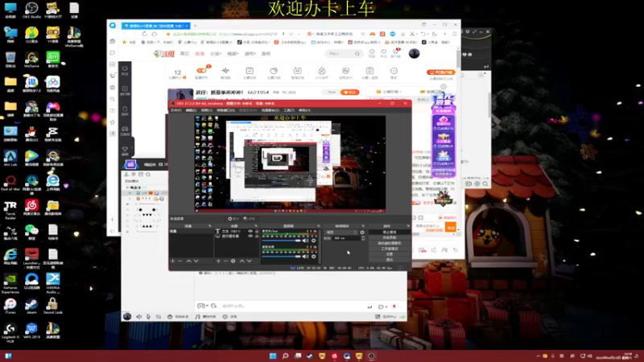Click Windows Start button in centered taskbar
This screenshot has height=362, width=644.
(273, 356)
